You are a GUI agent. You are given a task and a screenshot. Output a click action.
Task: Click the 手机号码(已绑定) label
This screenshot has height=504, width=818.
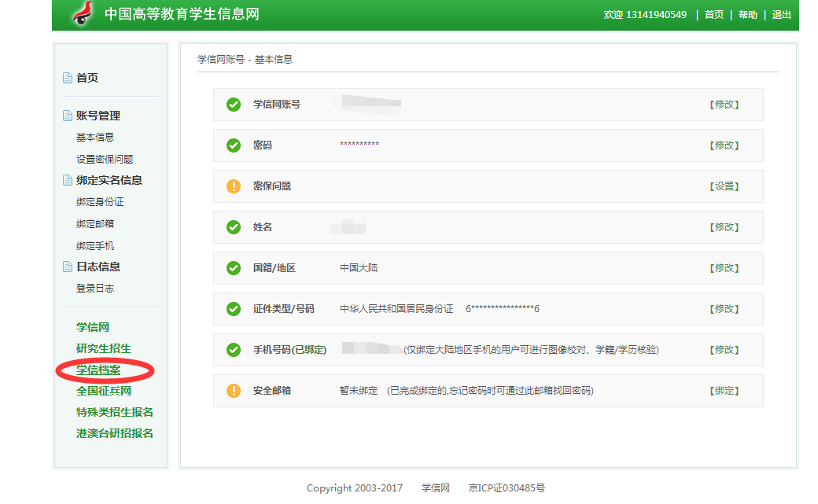[x=290, y=350]
